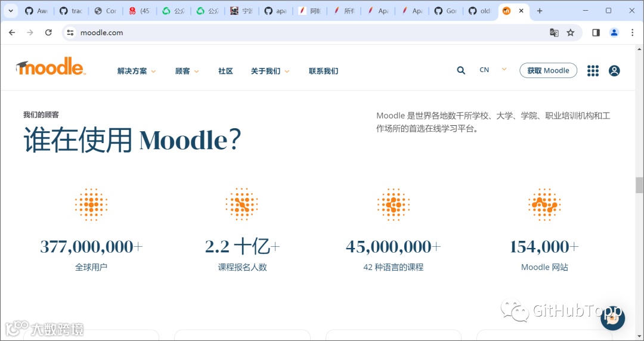644x341 pixels.
Task: Open the CN language dropdown
Action: click(x=493, y=70)
